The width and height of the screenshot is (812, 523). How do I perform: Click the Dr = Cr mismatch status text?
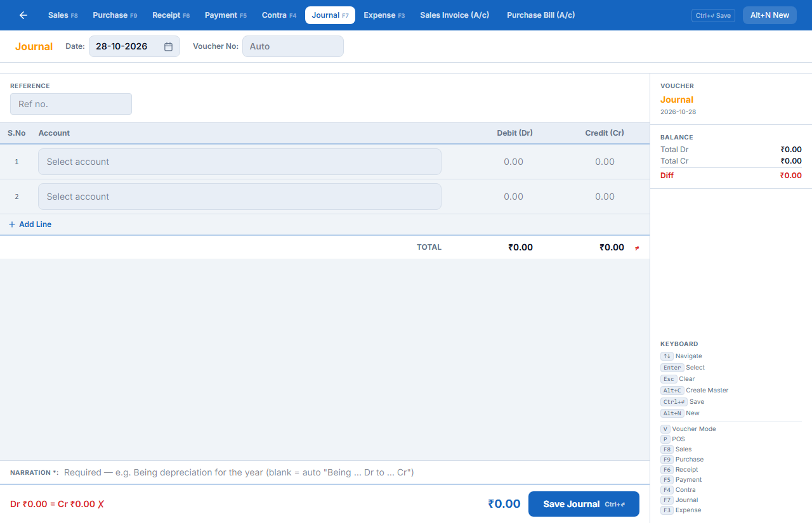pyautogui.click(x=57, y=504)
